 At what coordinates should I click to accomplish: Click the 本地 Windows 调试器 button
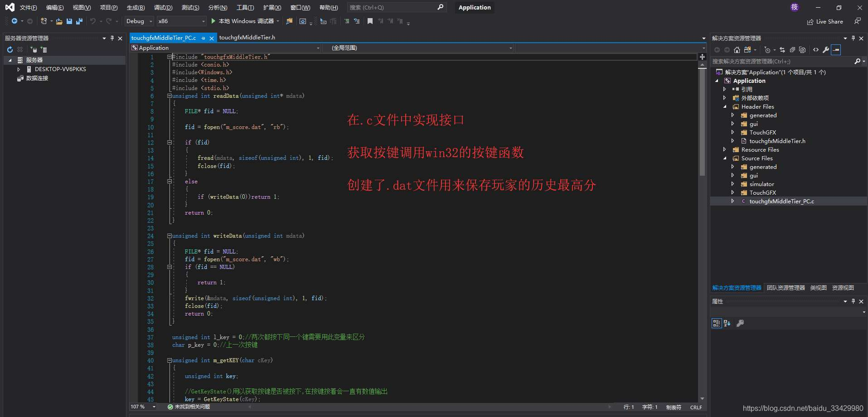[246, 21]
